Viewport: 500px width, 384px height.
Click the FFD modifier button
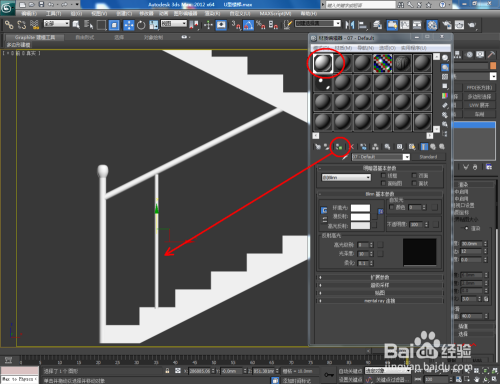[x=479, y=88]
